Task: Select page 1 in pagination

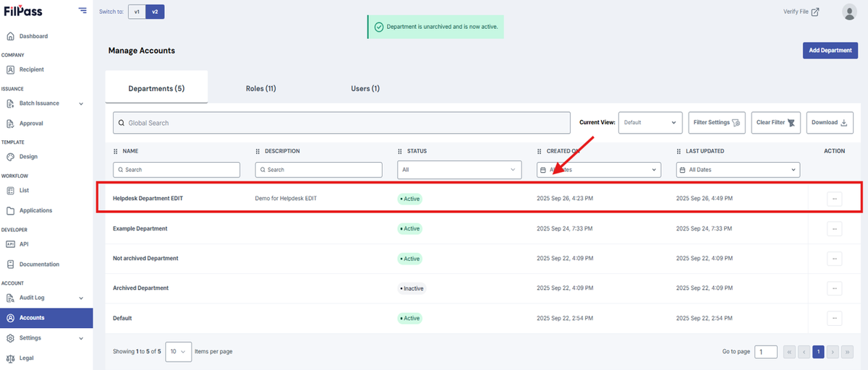Action: tap(818, 352)
